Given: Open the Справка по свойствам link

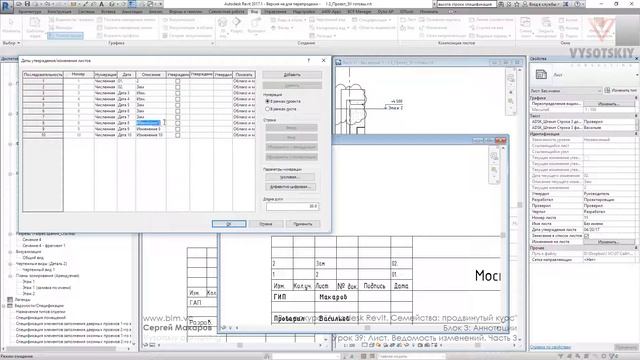Looking at the screenshot, I should [550, 347].
